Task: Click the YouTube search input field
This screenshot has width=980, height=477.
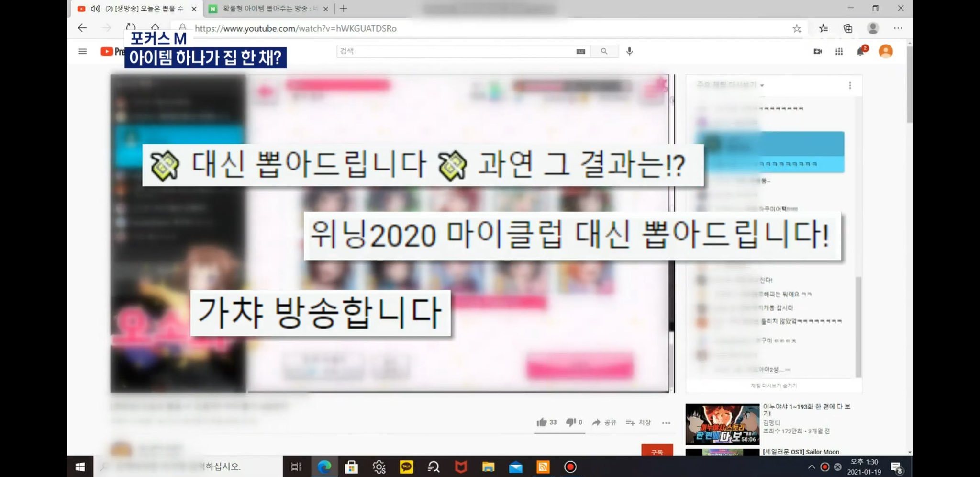Action: 455,51
